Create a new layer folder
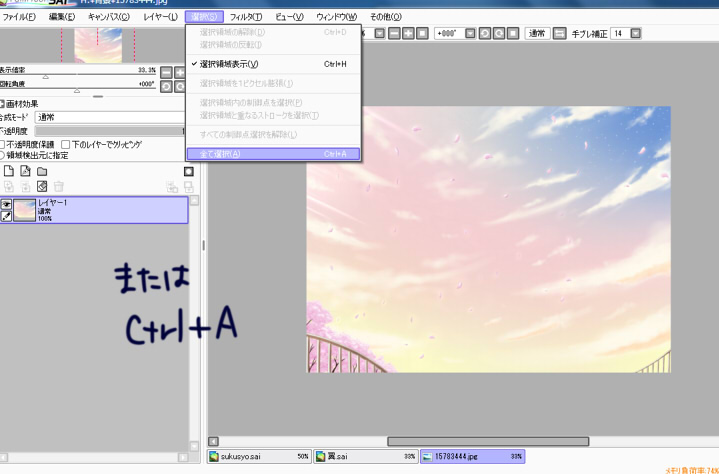719x474 pixels. tap(42, 171)
